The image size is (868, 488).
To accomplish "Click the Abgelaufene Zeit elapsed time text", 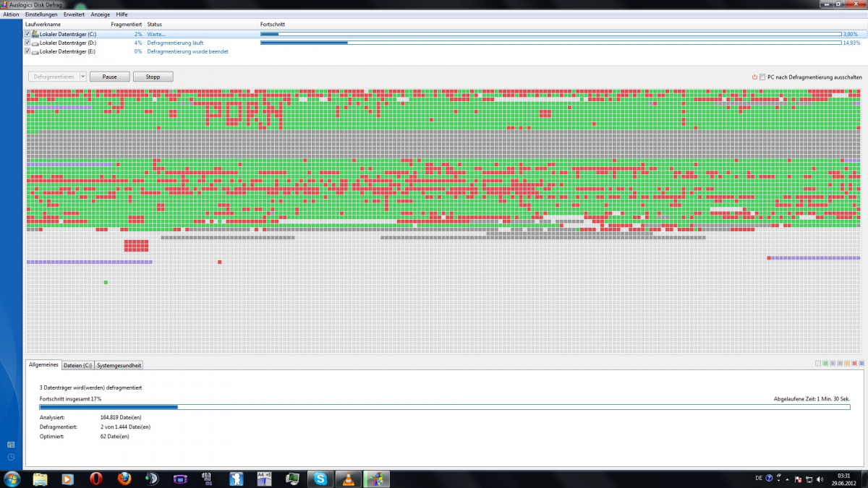I will tap(812, 398).
